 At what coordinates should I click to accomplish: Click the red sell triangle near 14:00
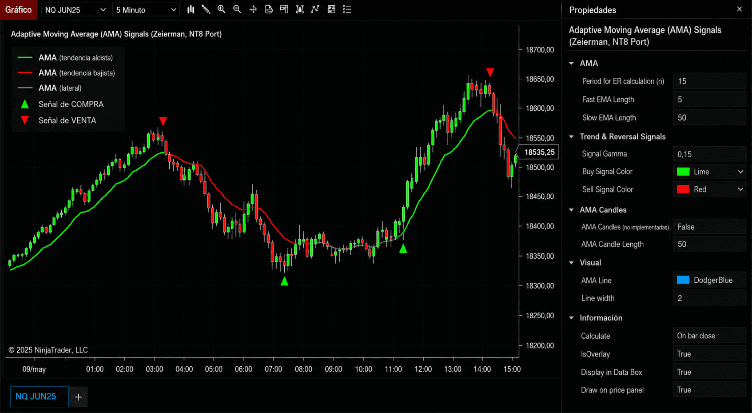(x=490, y=72)
